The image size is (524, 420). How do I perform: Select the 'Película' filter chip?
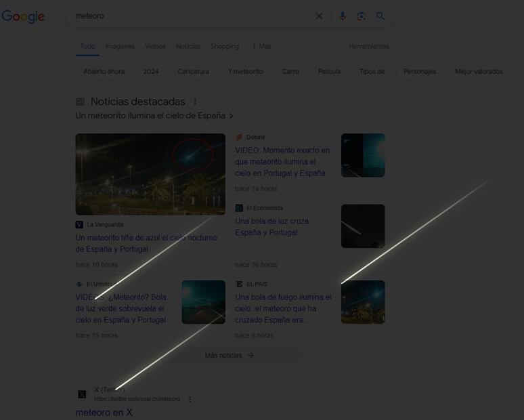(329, 71)
